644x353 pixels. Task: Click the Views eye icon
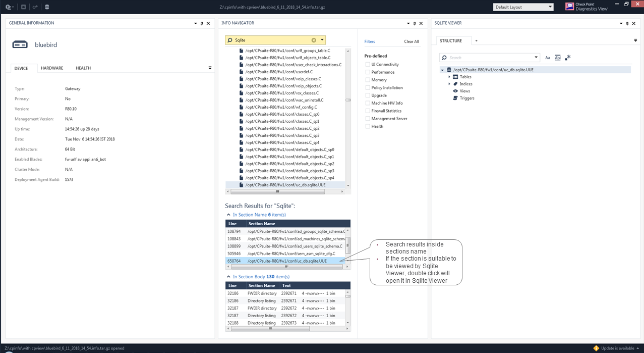(x=455, y=91)
